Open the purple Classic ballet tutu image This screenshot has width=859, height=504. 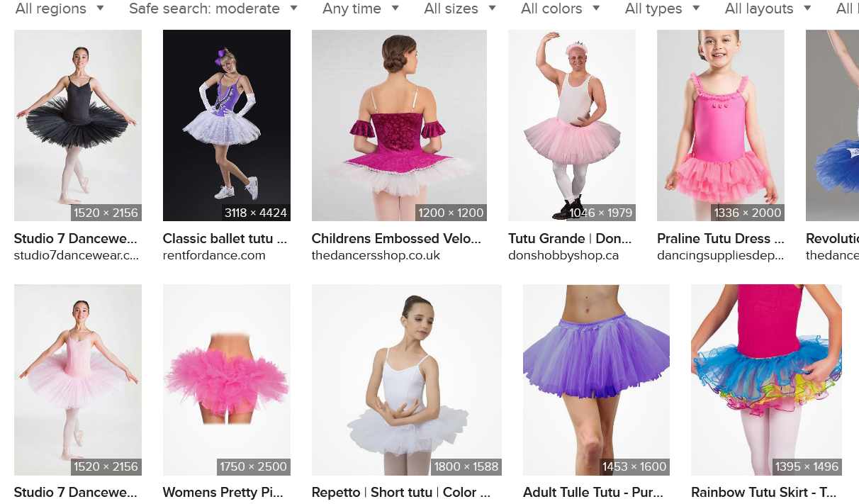pos(227,125)
